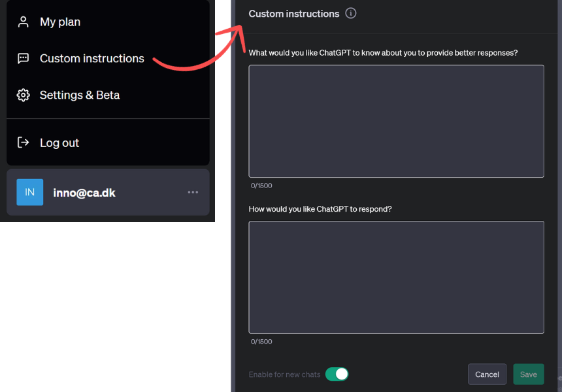
Task: Click the chat bubble icon beside Custom instructions
Action: click(x=24, y=58)
